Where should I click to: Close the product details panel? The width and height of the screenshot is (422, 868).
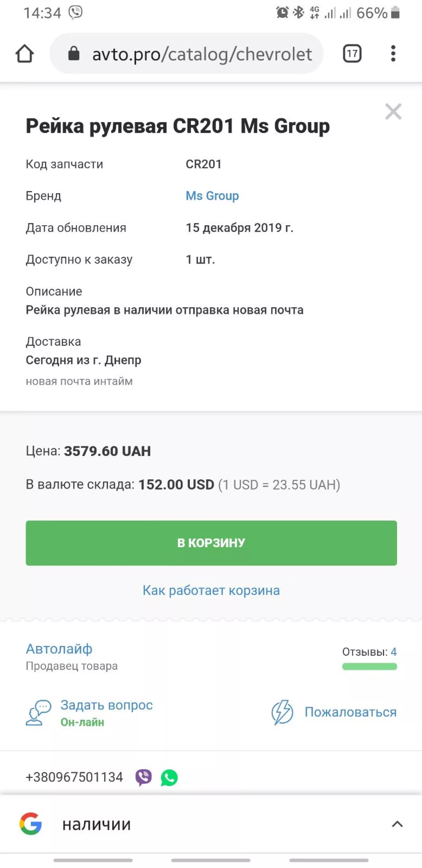tap(393, 112)
